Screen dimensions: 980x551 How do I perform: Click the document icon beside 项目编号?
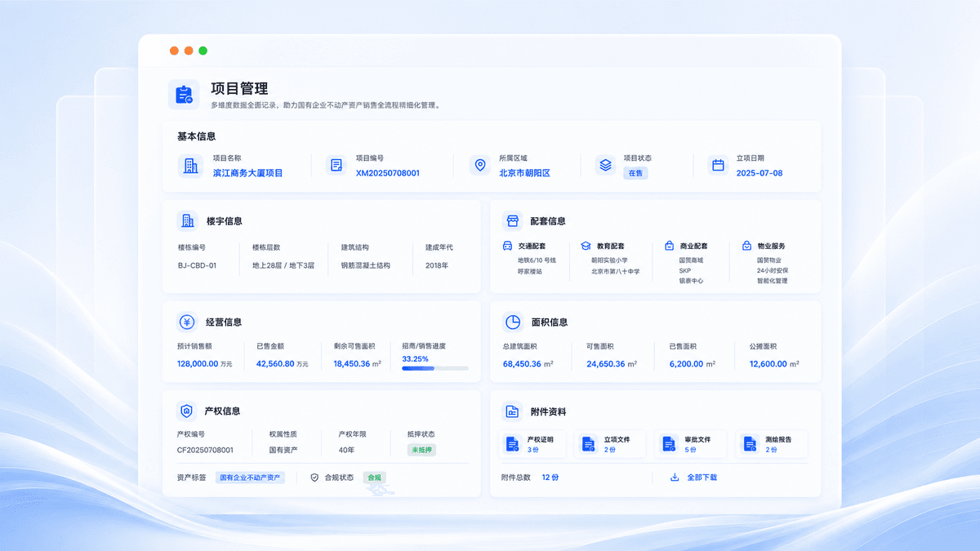336,166
